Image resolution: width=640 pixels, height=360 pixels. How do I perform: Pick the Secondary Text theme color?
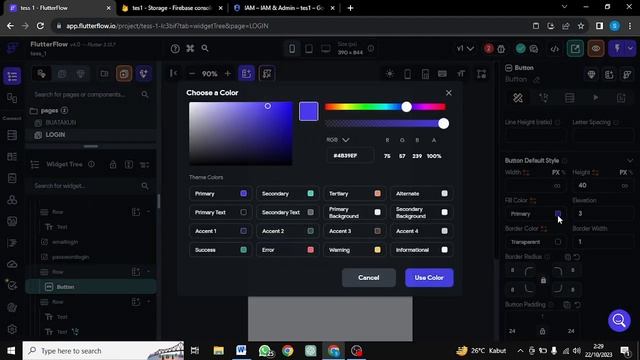tap(287, 212)
